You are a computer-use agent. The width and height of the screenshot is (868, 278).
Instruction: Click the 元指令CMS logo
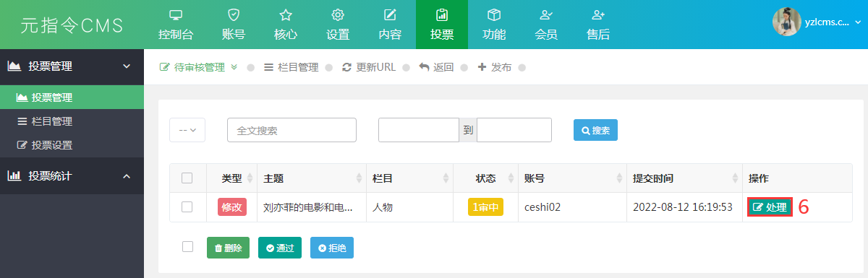tap(72, 25)
